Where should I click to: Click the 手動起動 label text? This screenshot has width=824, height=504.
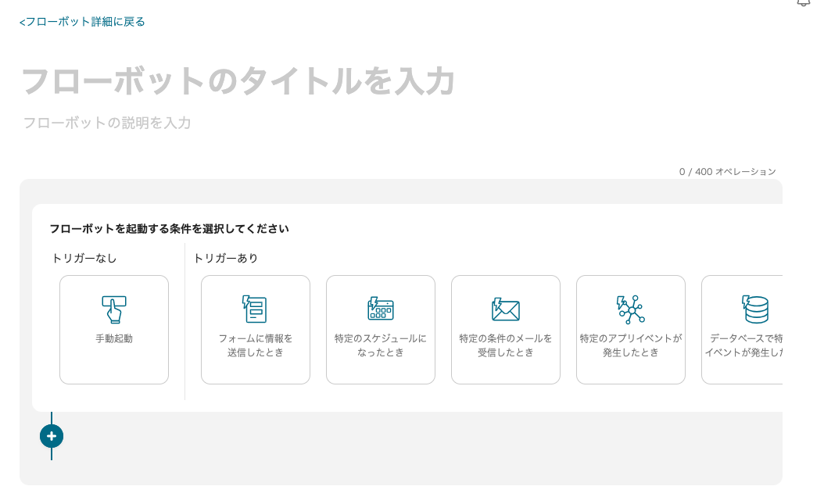pyautogui.click(x=114, y=339)
